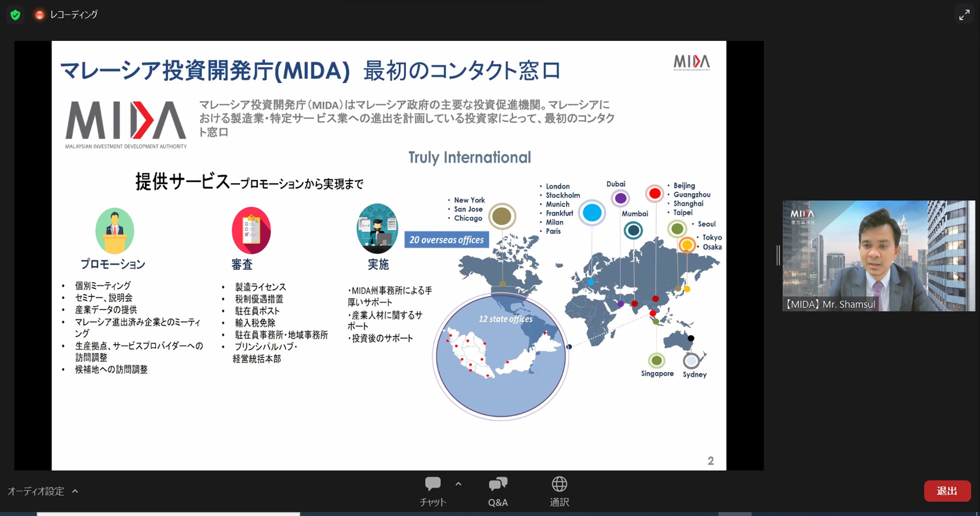Click the 駐在員事務所・地域事務所 bullet
This screenshot has height=516, width=980.
coord(281,335)
